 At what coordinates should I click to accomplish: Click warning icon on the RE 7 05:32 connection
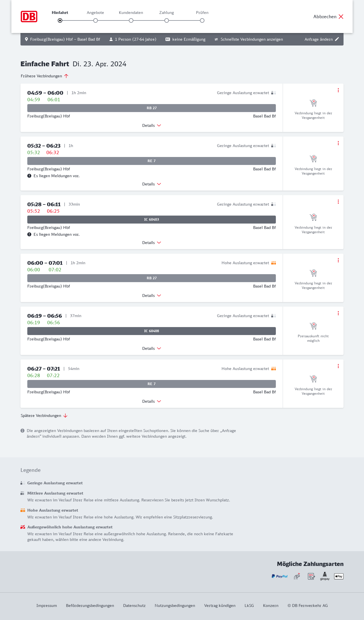pyautogui.click(x=29, y=176)
